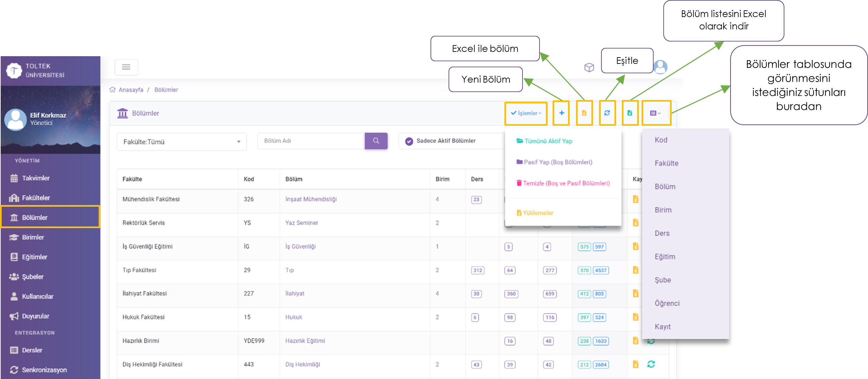This screenshot has width=868, height=379.
Task: Open the Fakülte:Tümü dropdown
Action: click(181, 141)
